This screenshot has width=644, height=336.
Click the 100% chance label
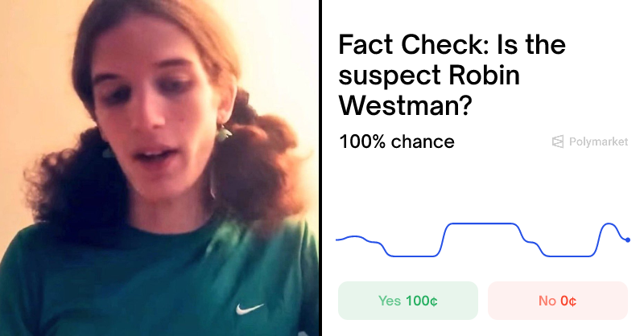point(397,141)
